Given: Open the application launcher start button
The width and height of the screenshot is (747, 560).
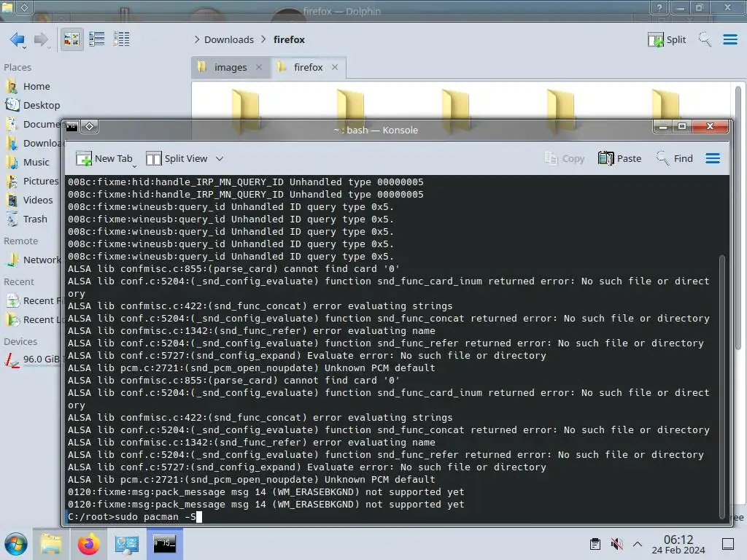Looking at the screenshot, I should pyautogui.click(x=16, y=544).
